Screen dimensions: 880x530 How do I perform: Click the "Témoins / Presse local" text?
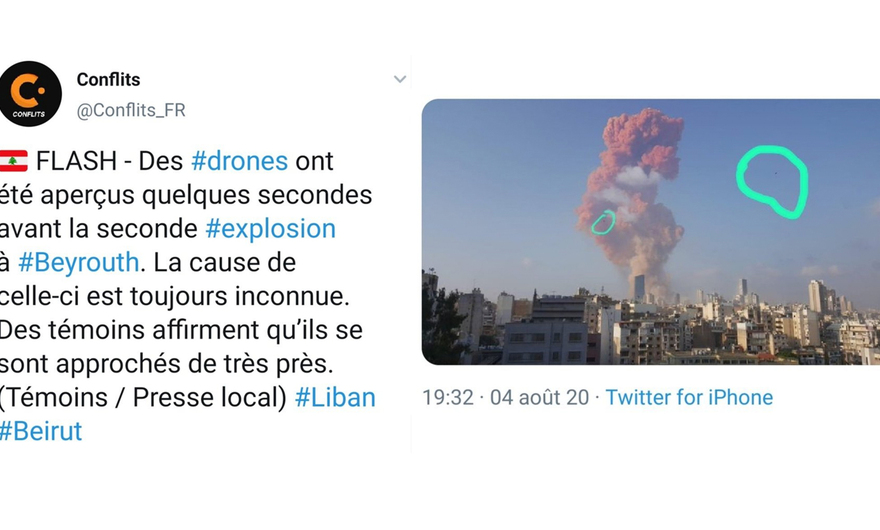point(143,398)
